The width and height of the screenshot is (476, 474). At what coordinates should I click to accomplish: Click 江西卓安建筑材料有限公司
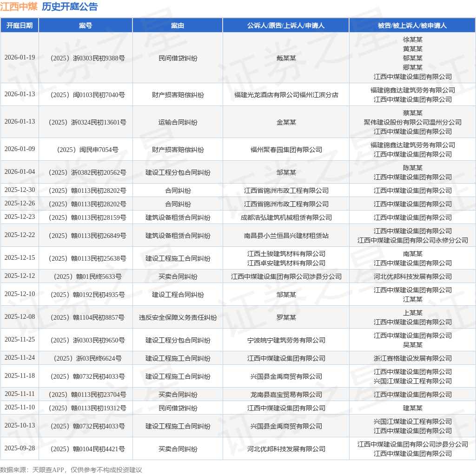pyautogui.click(x=286, y=263)
